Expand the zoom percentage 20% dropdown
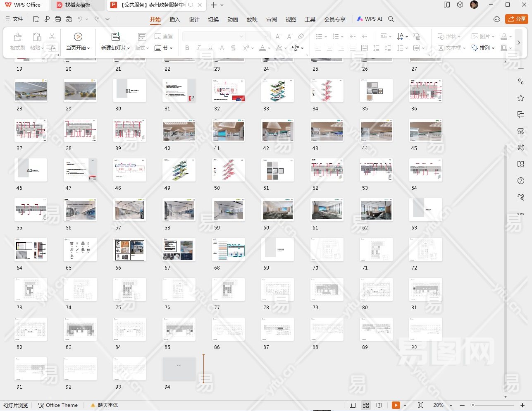 coord(451,405)
